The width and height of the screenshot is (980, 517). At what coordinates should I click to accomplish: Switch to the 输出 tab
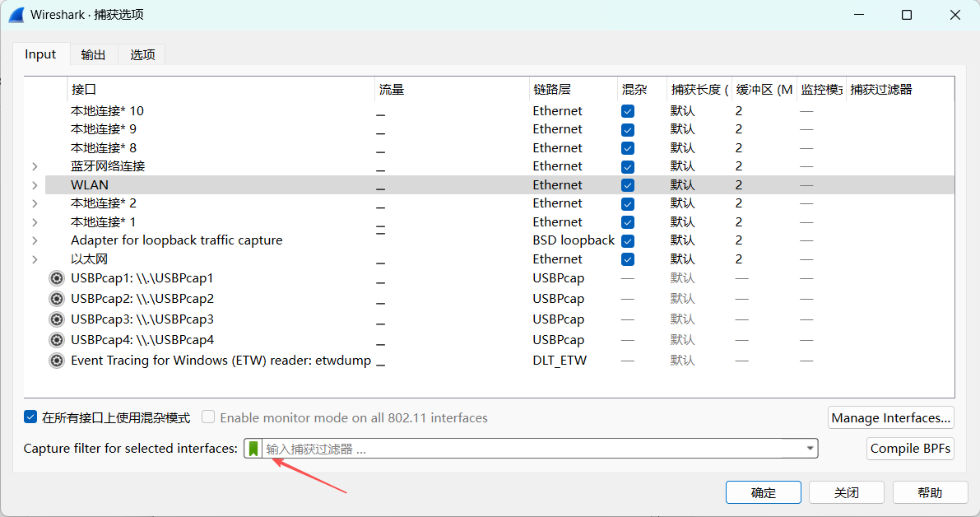click(93, 55)
